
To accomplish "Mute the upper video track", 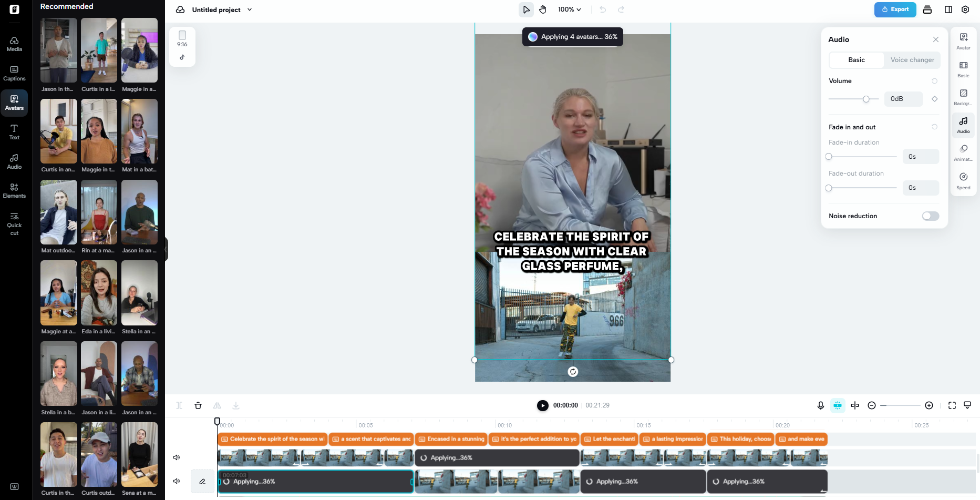I will [x=177, y=457].
